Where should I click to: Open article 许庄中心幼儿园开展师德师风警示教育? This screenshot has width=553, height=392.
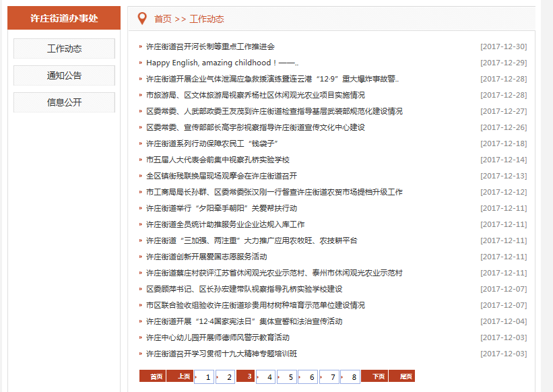tap(218, 338)
